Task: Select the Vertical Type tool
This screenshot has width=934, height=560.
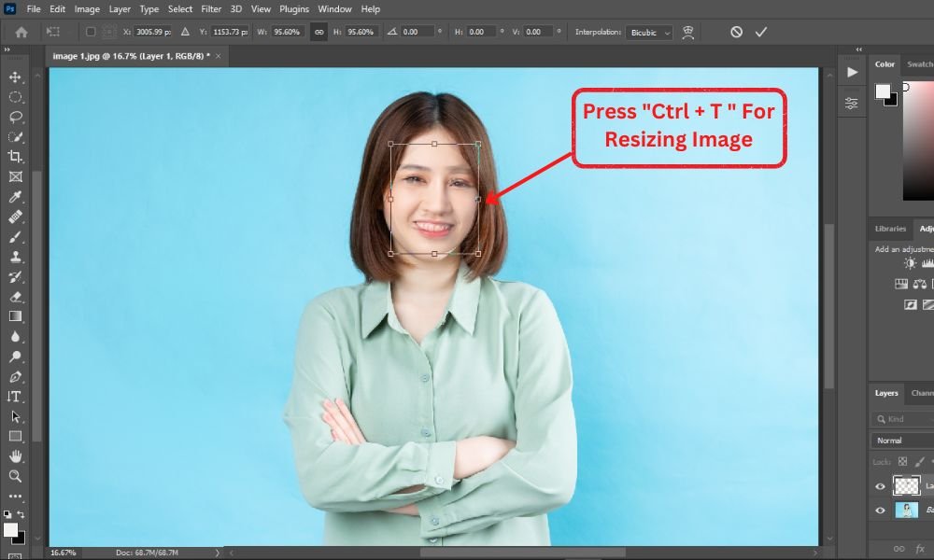Action: (14, 397)
